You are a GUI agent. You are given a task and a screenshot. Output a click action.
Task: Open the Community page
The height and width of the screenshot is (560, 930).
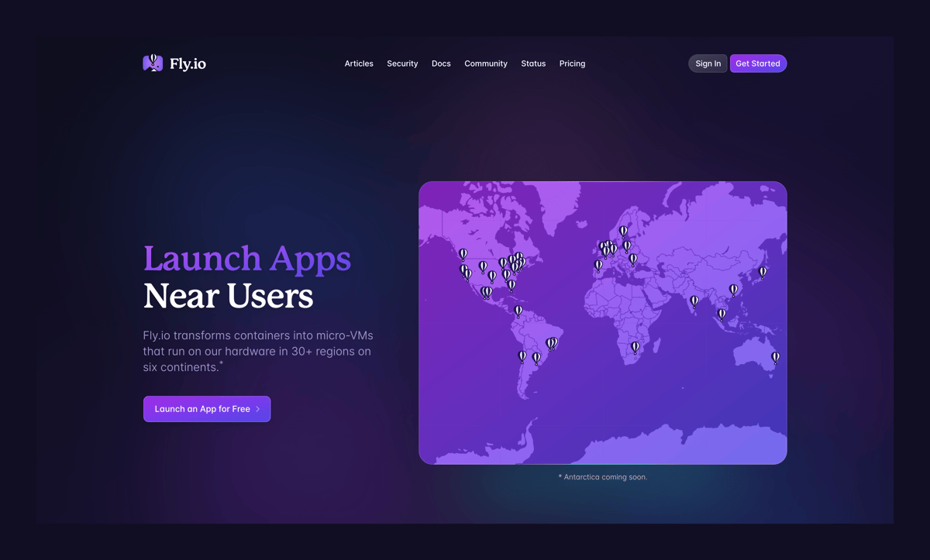486,64
